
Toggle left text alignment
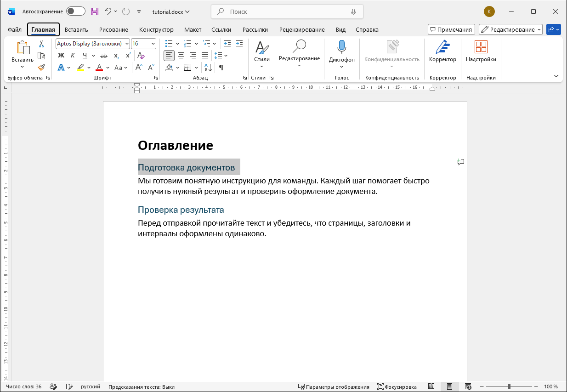(x=169, y=56)
